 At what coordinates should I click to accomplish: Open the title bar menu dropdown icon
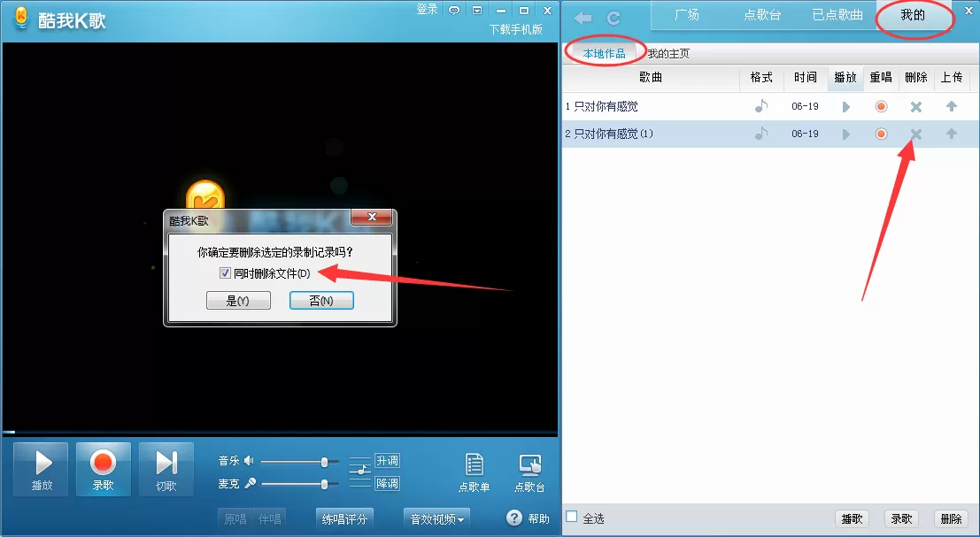click(477, 10)
